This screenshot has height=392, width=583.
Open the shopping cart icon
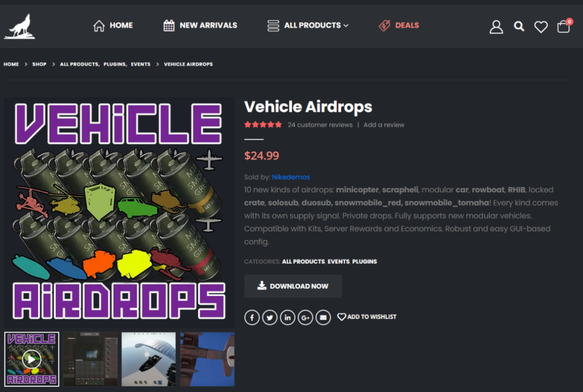(x=563, y=27)
